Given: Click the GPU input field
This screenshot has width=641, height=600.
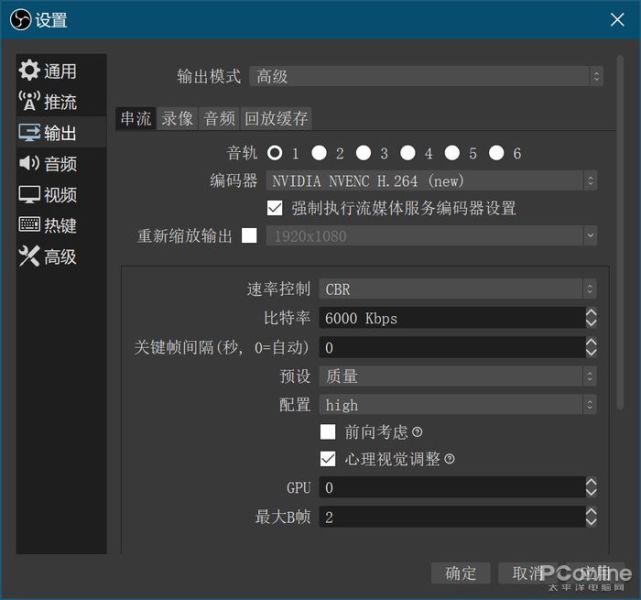Looking at the screenshot, I should coord(452,487).
